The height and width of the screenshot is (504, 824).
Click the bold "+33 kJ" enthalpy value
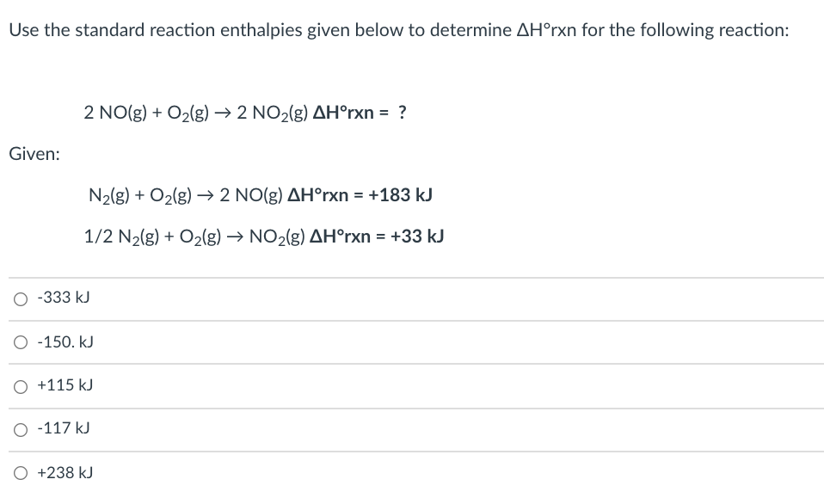tap(417, 237)
